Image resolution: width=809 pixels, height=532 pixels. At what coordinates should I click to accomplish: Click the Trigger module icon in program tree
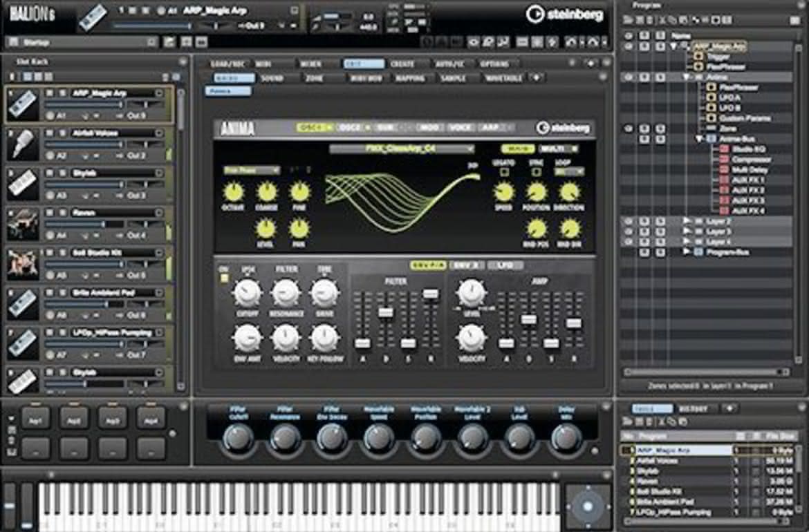click(x=698, y=56)
